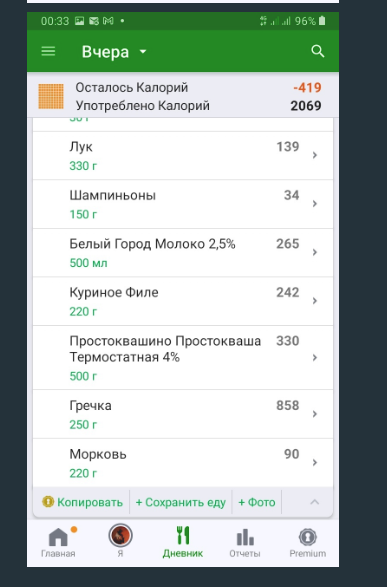Image resolution: width=387 pixels, height=587 pixels.
Task: Collapse the meal section with up arrow
Action: point(314,502)
